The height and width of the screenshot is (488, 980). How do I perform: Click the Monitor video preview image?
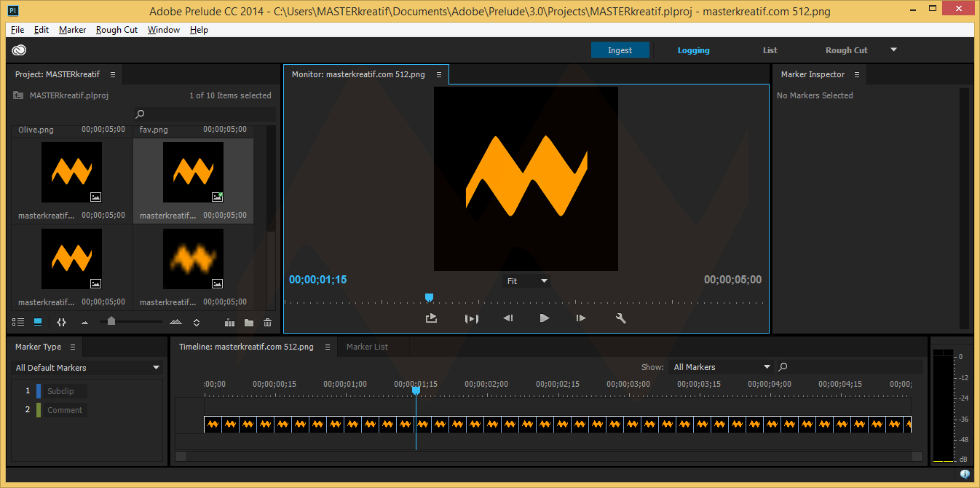(x=526, y=178)
